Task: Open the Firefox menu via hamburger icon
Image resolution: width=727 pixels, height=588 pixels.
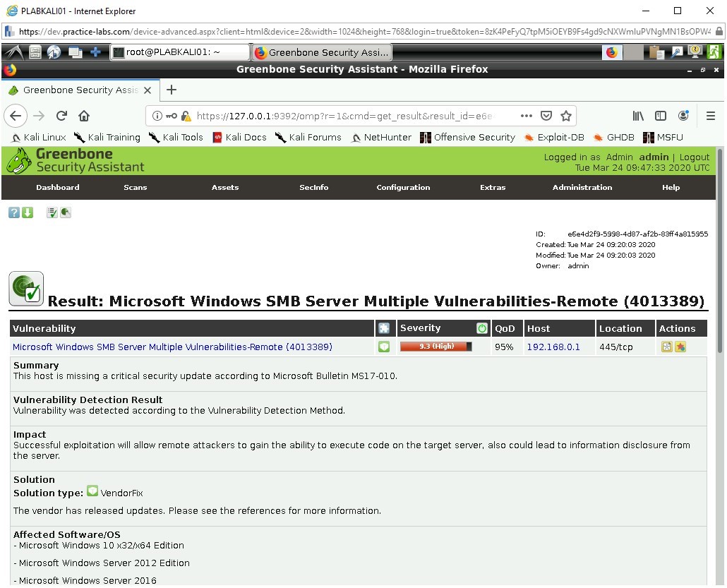Action: click(711, 116)
